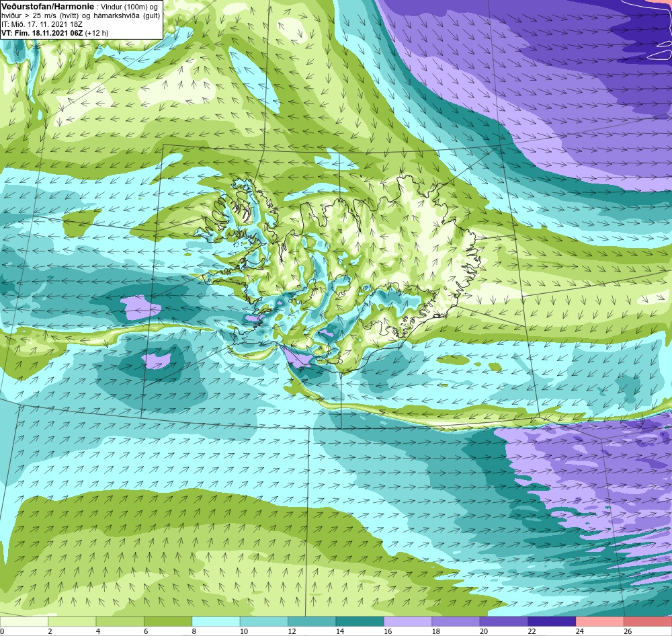
Task: Click the 'VT: Fim. 18.11.2021 06Z' line
Action: pyautogui.click(x=42, y=33)
